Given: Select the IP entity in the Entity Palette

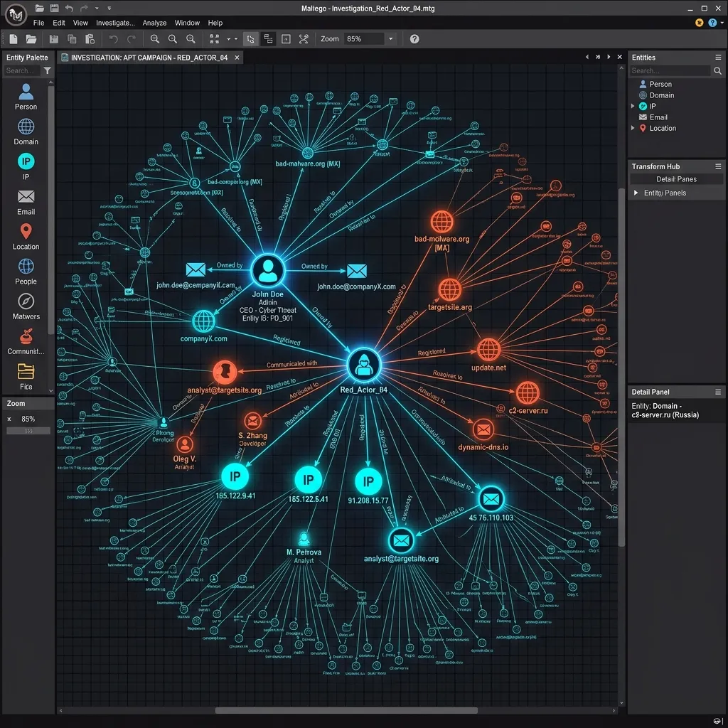Looking at the screenshot, I should pyautogui.click(x=26, y=166).
